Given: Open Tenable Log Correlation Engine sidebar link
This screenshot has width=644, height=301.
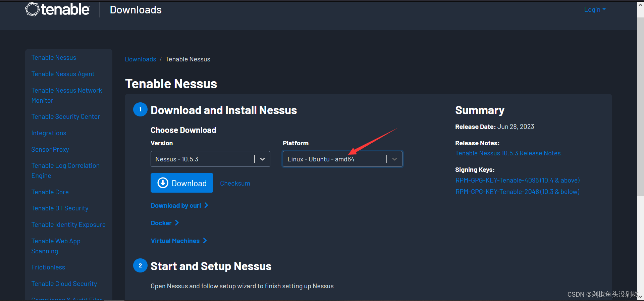Looking at the screenshot, I should [x=65, y=170].
